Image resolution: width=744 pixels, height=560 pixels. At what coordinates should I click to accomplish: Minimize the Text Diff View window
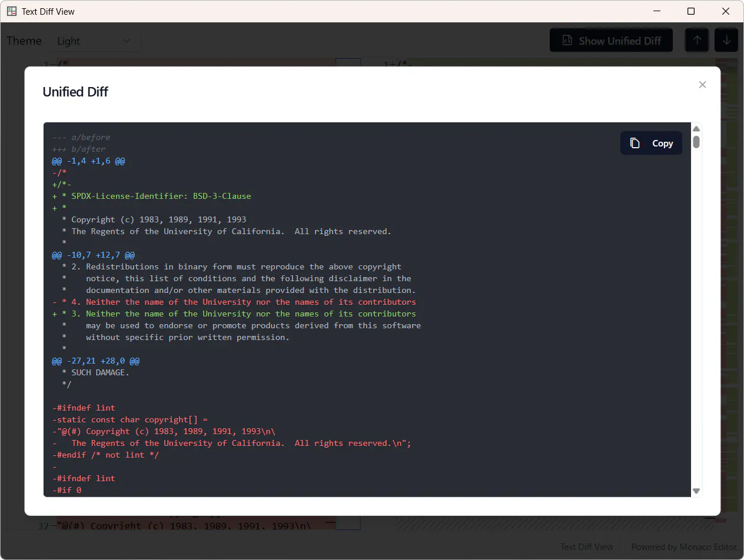(x=657, y=11)
